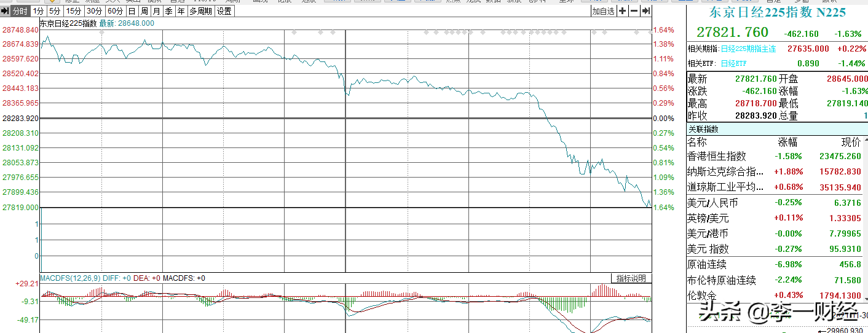This screenshot has height=333, width=868.
Task: Open the 多周期 multi-period view
Action: [200, 11]
